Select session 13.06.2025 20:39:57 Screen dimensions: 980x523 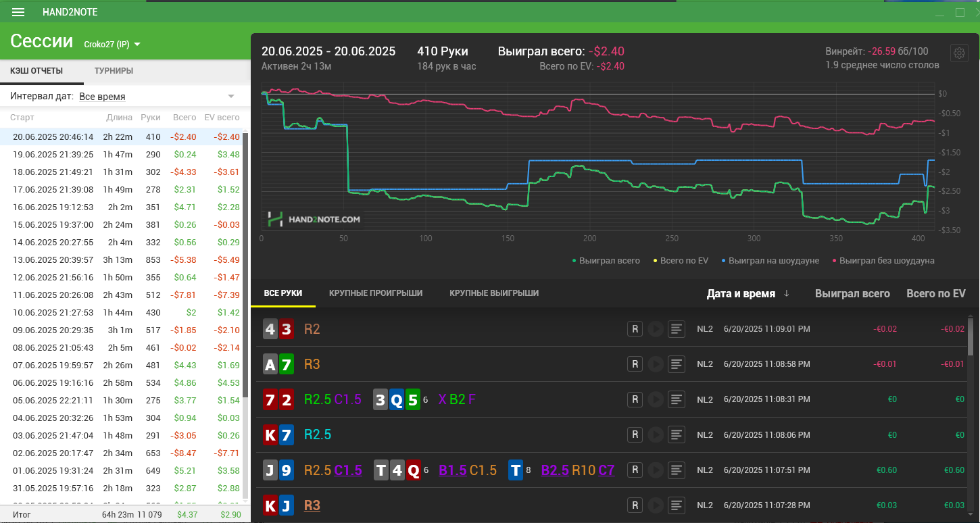coord(121,259)
